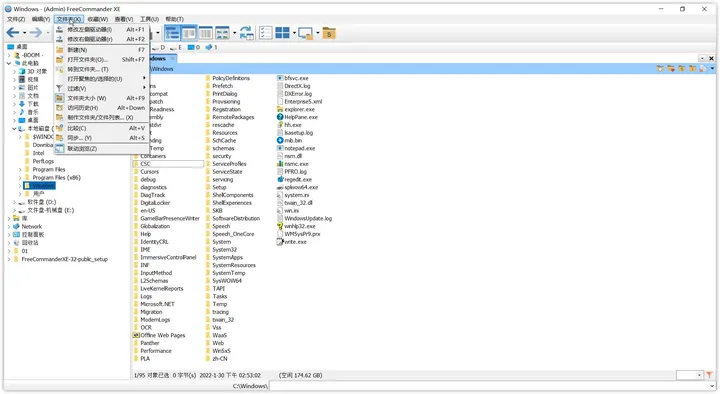
Task: Click the command line input field
Action: (492, 386)
